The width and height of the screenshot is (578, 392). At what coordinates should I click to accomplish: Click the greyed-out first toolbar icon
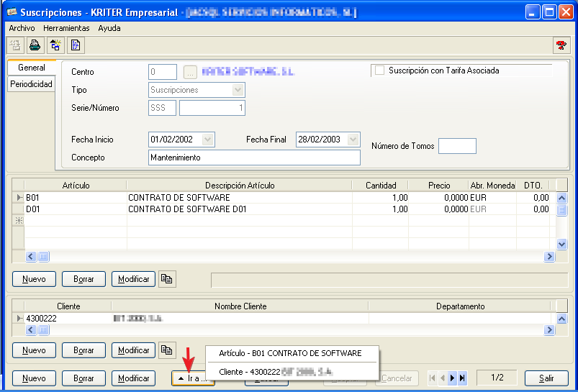pyautogui.click(x=15, y=46)
